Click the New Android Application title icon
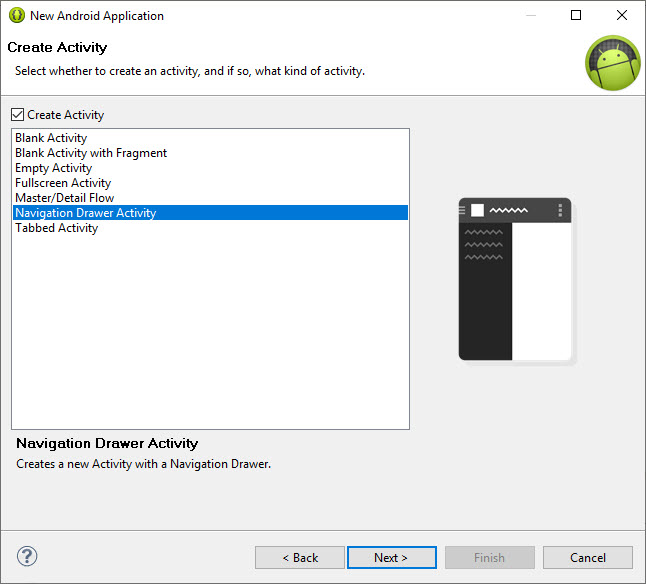Screen dimensions: 646x584 coord(17,16)
